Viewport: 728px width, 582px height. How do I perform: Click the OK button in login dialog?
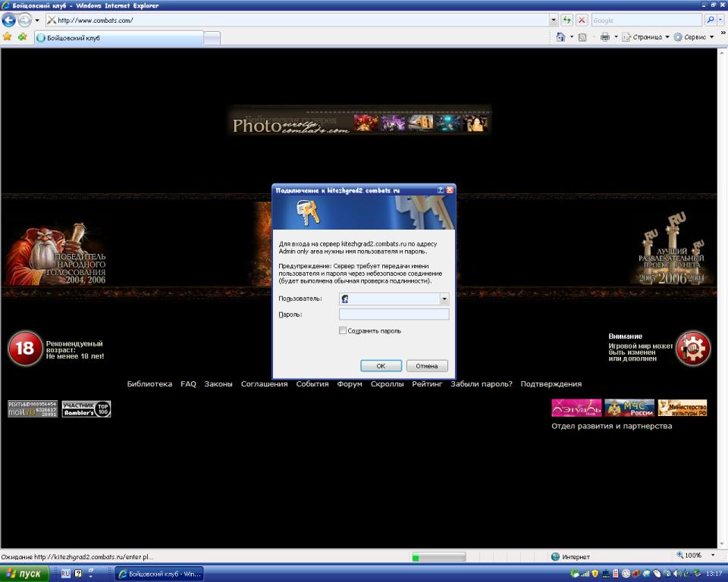[381, 366]
